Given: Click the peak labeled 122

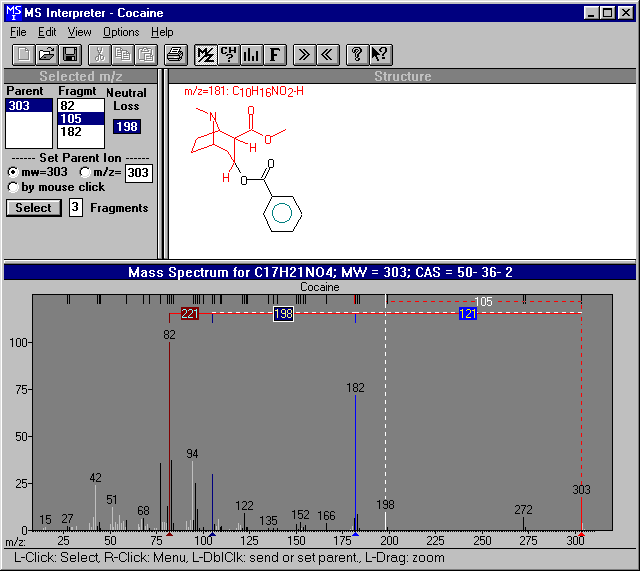Looking at the screenshot, I should coord(244,522).
